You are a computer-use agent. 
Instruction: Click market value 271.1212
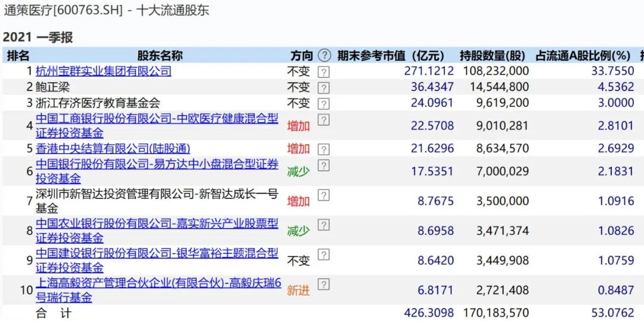429,71
